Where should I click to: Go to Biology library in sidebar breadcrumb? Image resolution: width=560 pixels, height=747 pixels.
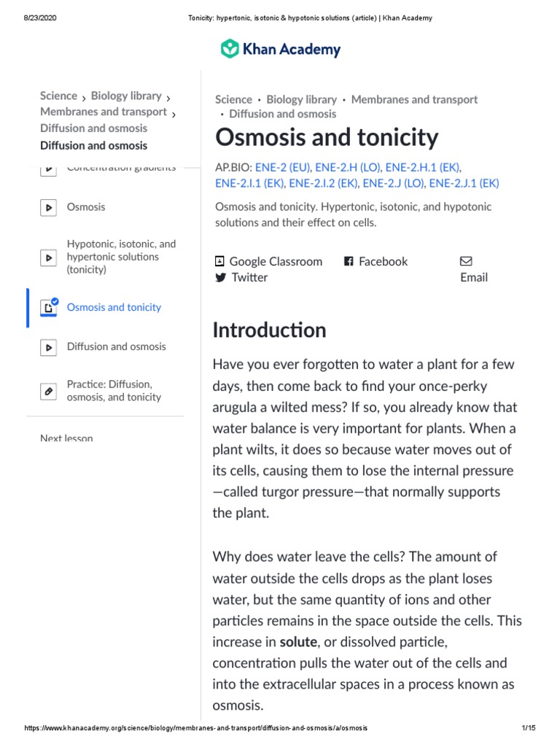126,96
